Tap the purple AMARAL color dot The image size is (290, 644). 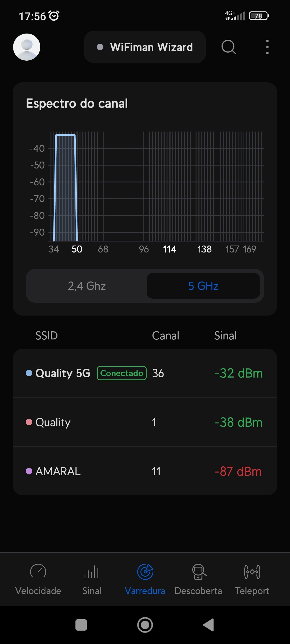click(29, 471)
